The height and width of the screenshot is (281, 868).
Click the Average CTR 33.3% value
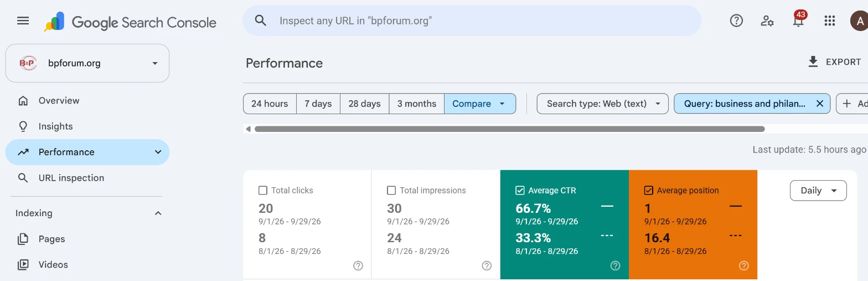pyautogui.click(x=533, y=238)
